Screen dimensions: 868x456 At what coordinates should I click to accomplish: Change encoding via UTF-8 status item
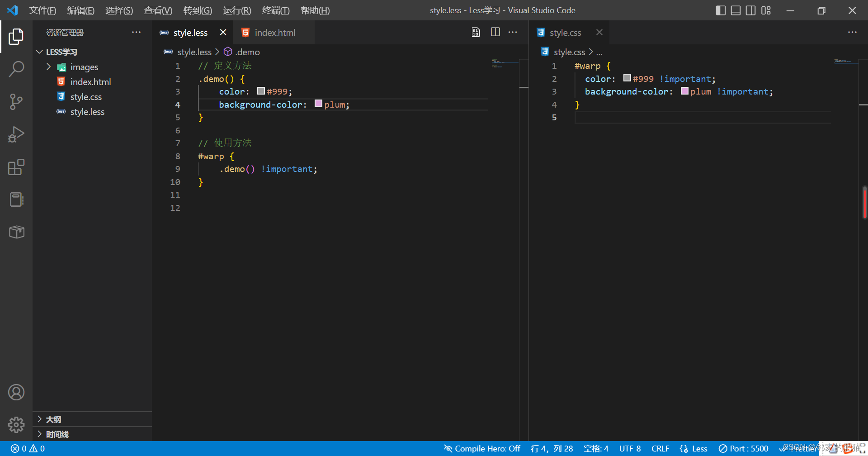click(x=630, y=448)
